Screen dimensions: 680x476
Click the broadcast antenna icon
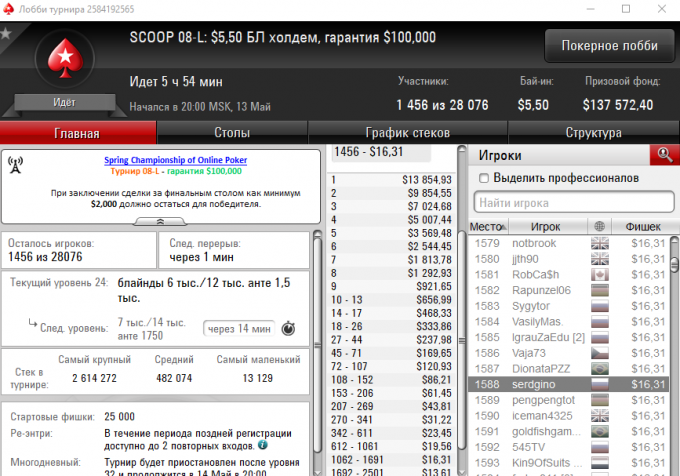[16, 165]
